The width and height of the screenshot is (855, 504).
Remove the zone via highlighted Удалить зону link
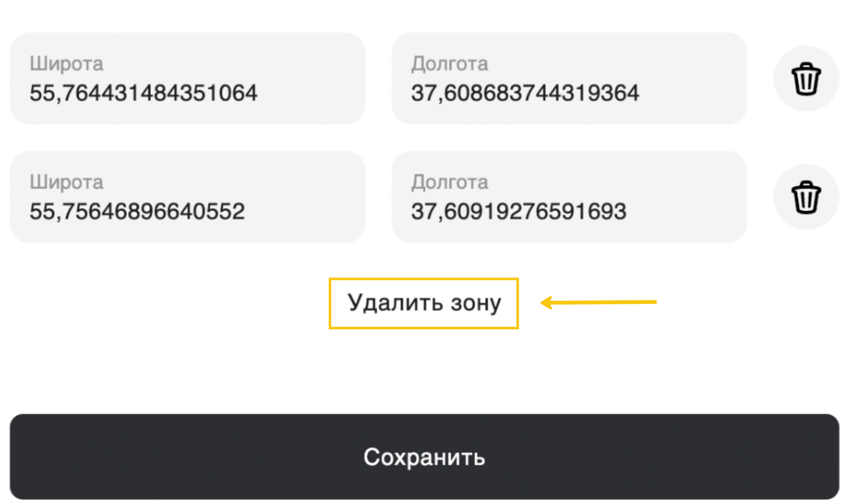[424, 303]
